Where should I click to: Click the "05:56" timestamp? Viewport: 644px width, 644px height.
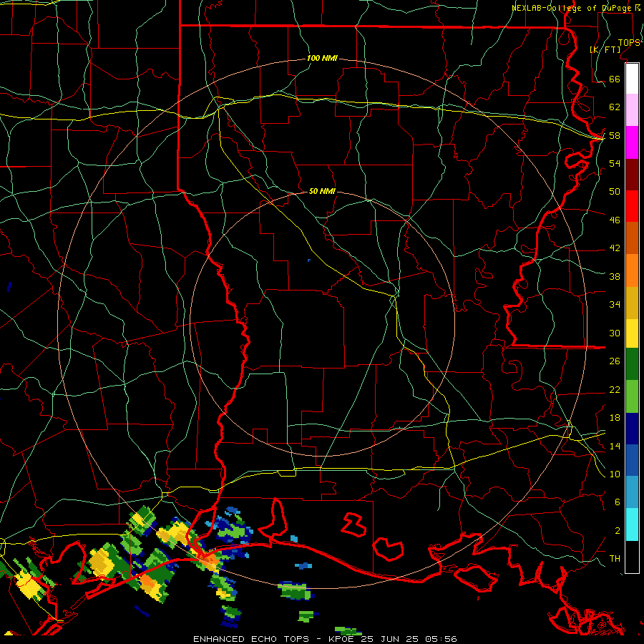441,639
